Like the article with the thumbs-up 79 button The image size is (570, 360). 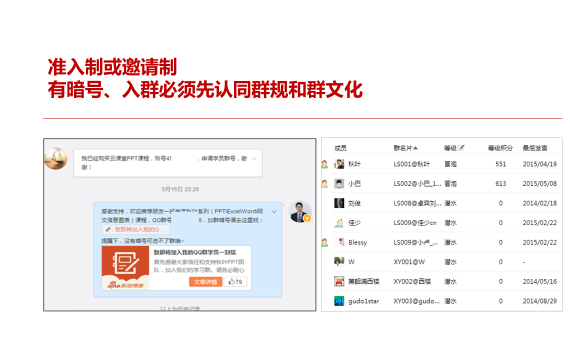tap(235, 282)
